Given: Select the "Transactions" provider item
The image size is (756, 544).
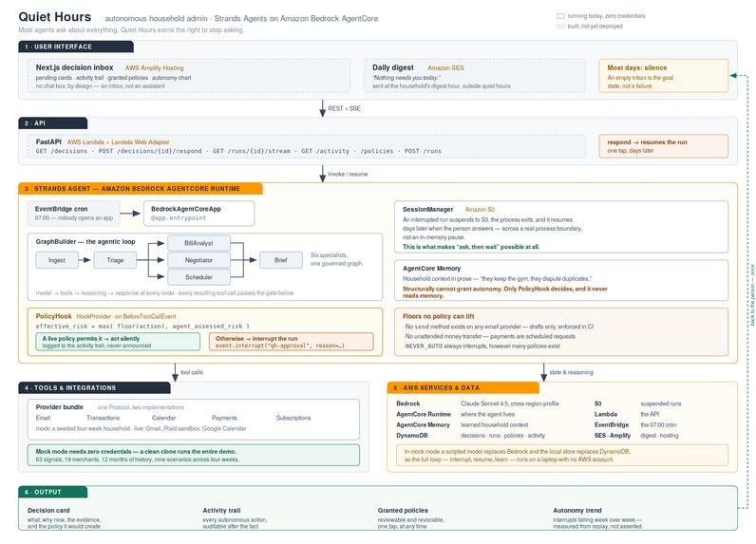Looking at the screenshot, I should [x=103, y=418].
